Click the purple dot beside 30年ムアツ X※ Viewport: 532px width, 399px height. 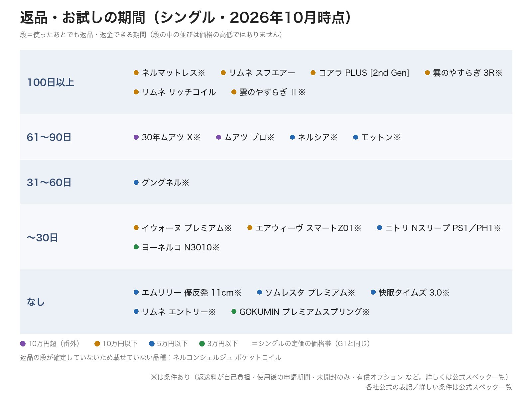point(136,137)
